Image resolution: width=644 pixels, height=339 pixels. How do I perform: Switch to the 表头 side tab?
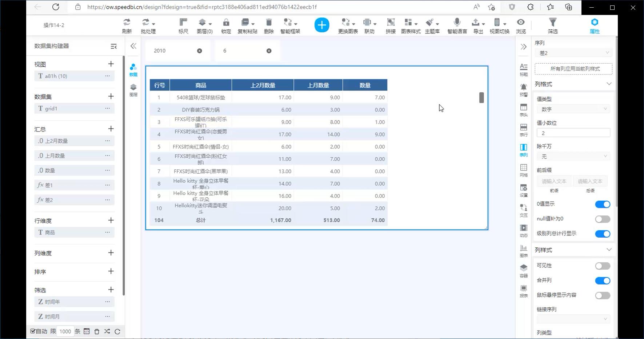523,110
